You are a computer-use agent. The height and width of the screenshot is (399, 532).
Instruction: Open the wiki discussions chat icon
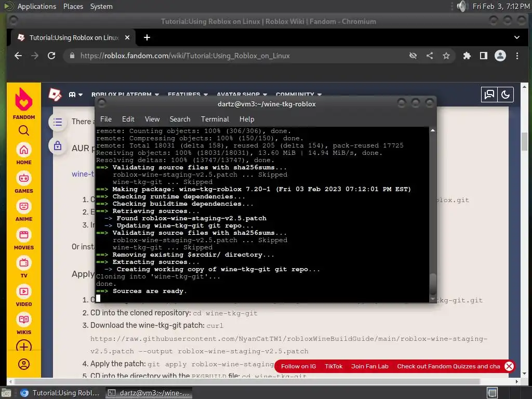pos(489,95)
